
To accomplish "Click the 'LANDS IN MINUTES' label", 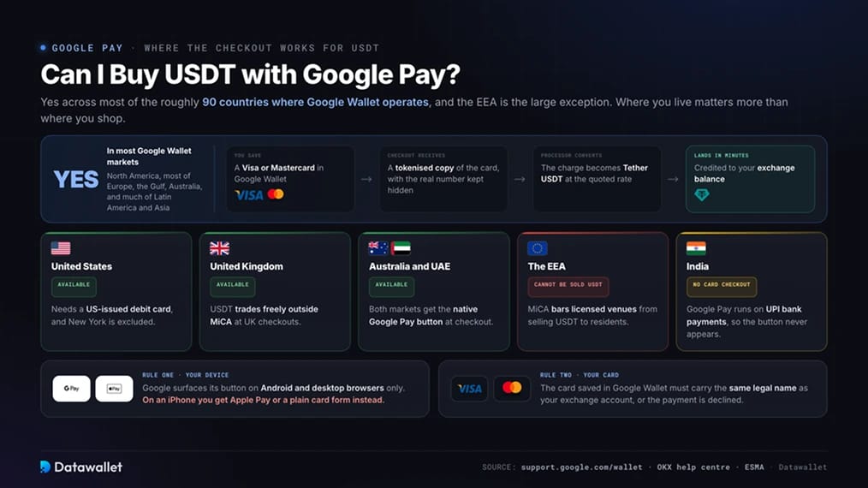I will pyautogui.click(x=722, y=155).
